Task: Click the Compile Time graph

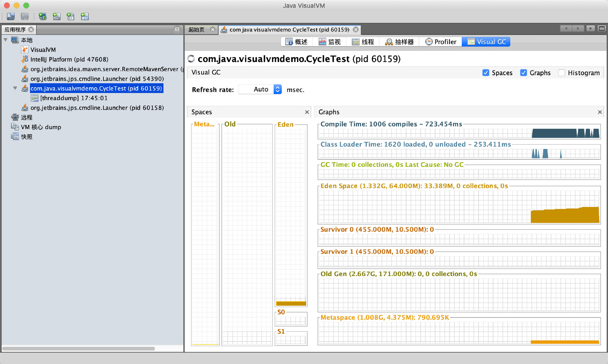Action: point(459,133)
